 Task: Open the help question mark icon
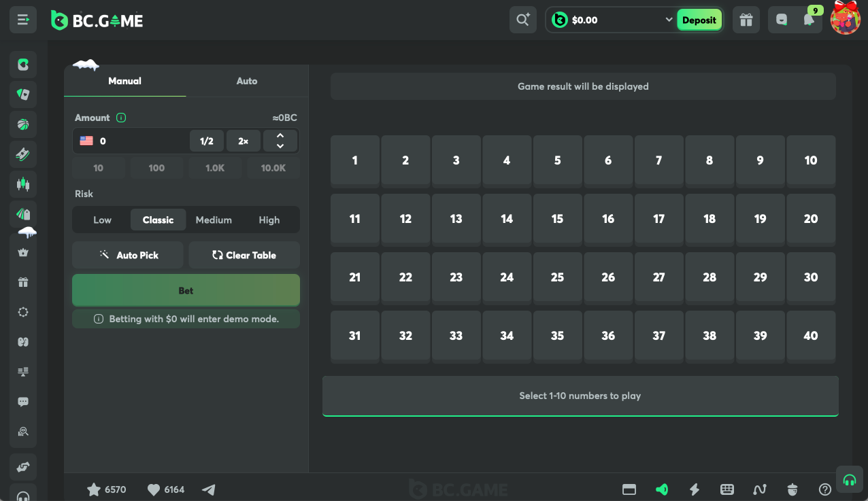(x=825, y=489)
